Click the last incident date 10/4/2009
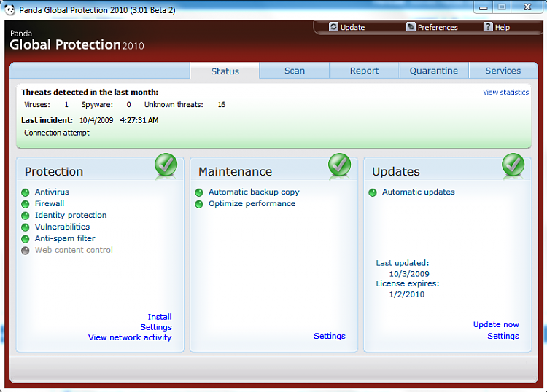The height and width of the screenshot is (392, 547). (96, 120)
